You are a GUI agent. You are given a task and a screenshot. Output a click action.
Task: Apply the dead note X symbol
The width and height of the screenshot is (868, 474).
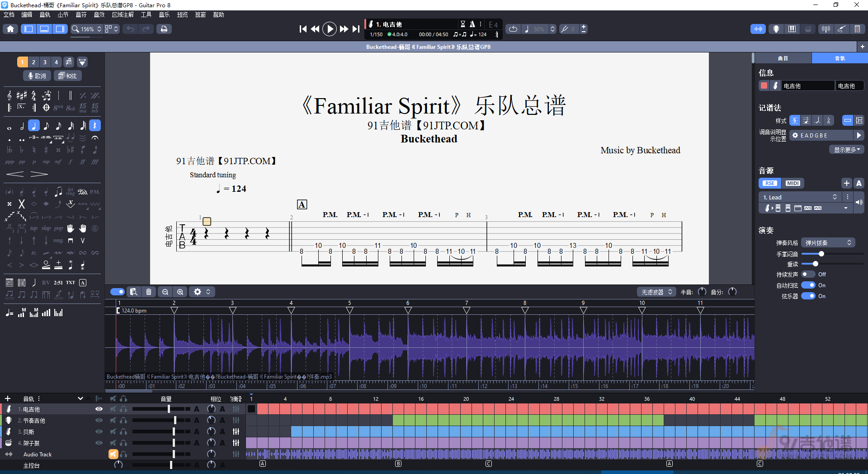click(21, 204)
